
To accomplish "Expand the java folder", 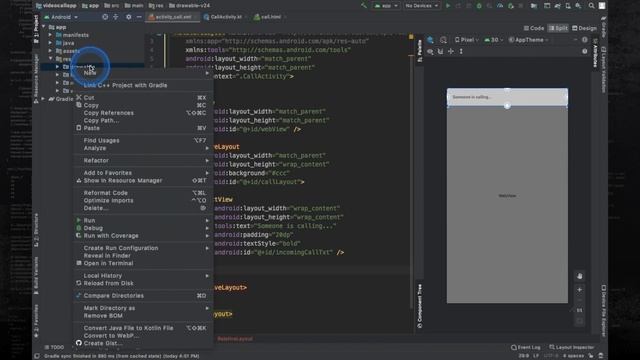I will point(50,43).
